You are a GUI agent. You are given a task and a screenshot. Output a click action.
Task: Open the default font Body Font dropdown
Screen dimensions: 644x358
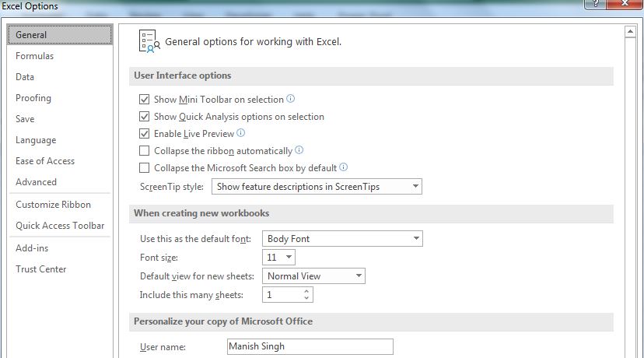pos(342,238)
